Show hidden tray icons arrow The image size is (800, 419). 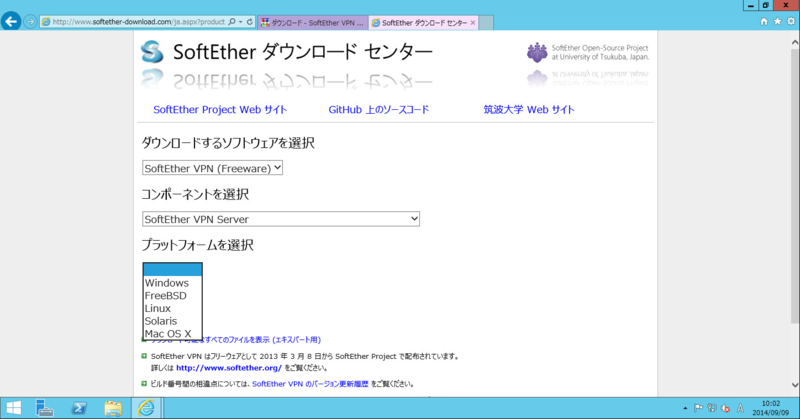tap(685, 408)
